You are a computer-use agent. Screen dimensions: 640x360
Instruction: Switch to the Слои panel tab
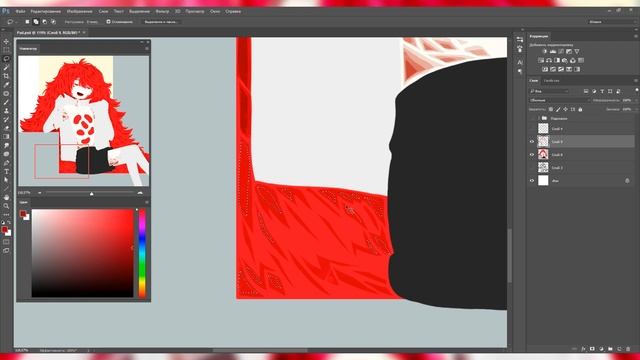pos(534,81)
